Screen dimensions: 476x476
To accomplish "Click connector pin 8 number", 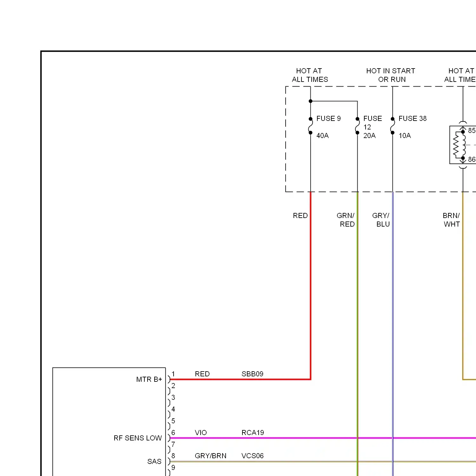I will (173, 456).
